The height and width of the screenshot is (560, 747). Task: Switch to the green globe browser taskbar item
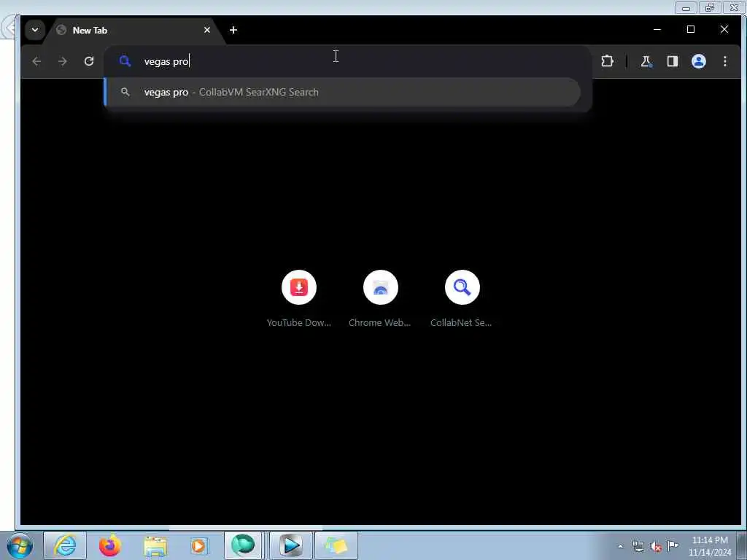click(x=243, y=545)
